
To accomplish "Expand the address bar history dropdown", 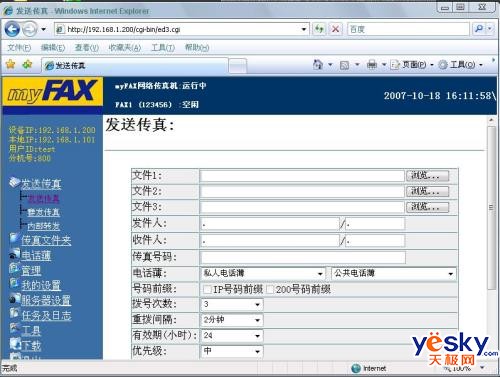I will [304, 29].
